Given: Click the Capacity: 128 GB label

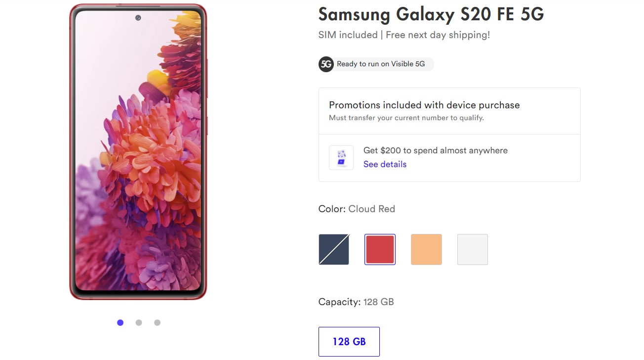Looking at the screenshot, I should (356, 302).
